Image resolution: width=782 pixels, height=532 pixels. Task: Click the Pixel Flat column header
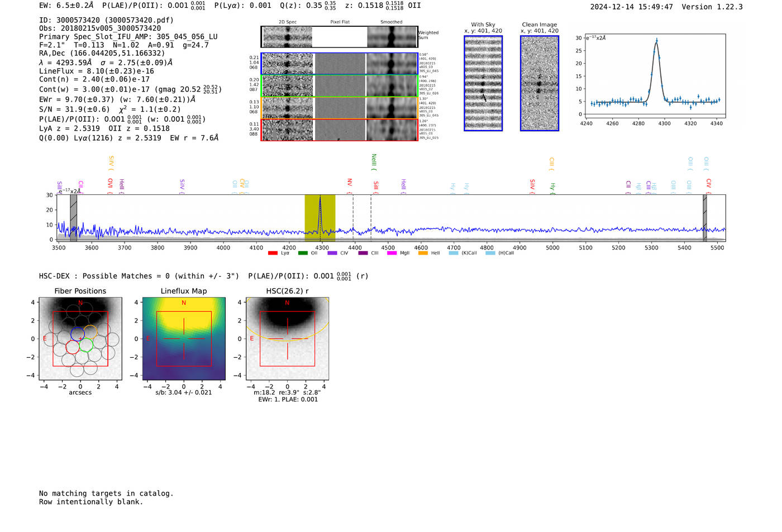point(340,22)
